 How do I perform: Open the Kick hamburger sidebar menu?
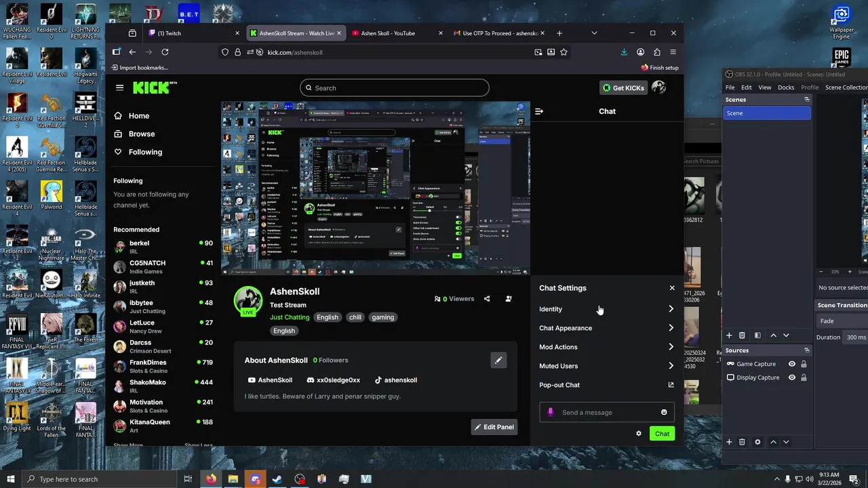pyautogui.click(x=119, y=87)
